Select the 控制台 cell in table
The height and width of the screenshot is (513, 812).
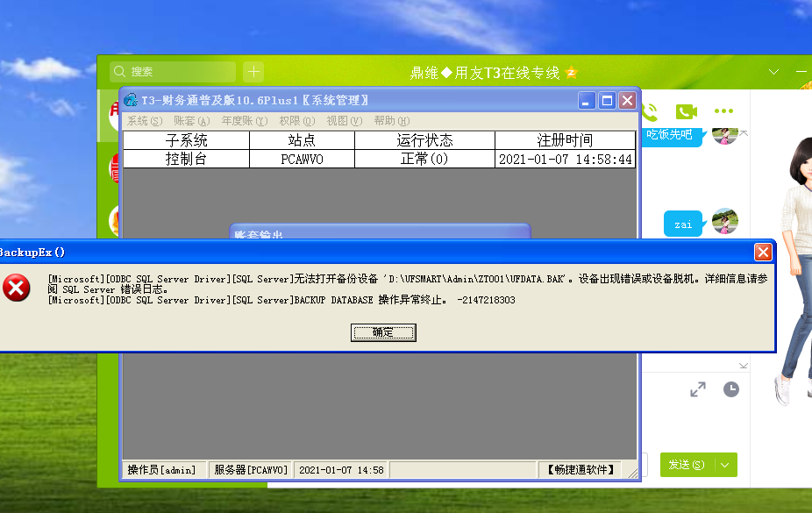point(187,159)
